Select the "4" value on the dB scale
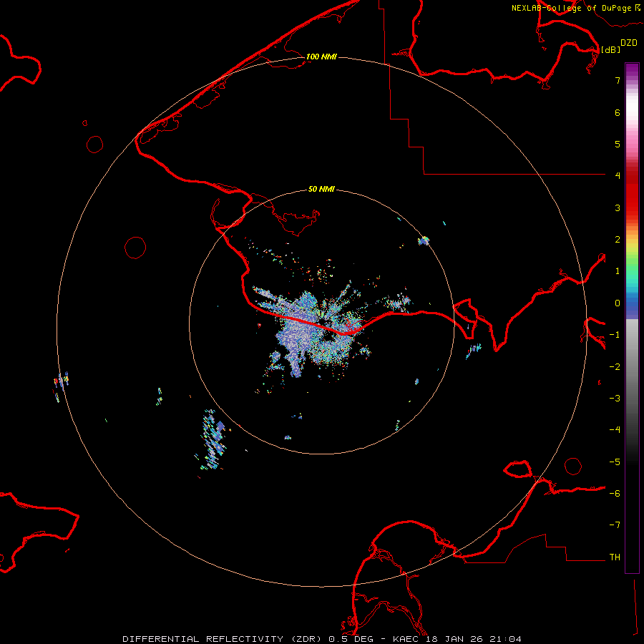This screenshot has width=644, height=644. [618, 176]
